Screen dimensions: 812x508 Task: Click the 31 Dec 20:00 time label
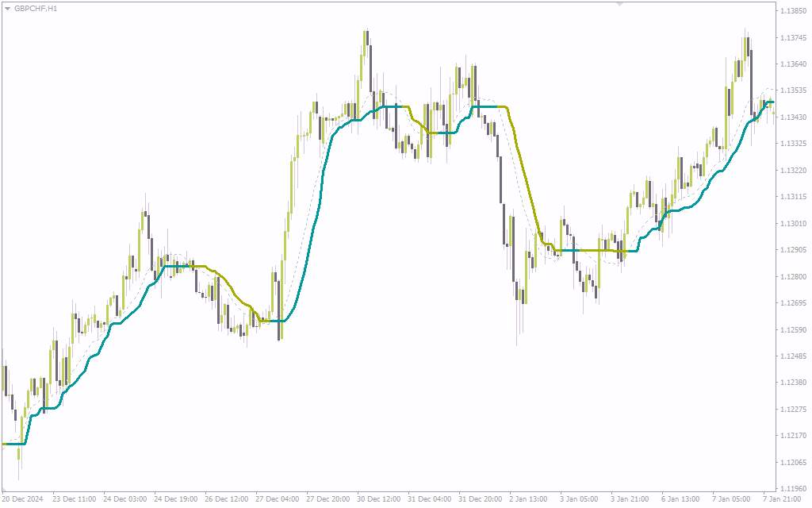480,499
